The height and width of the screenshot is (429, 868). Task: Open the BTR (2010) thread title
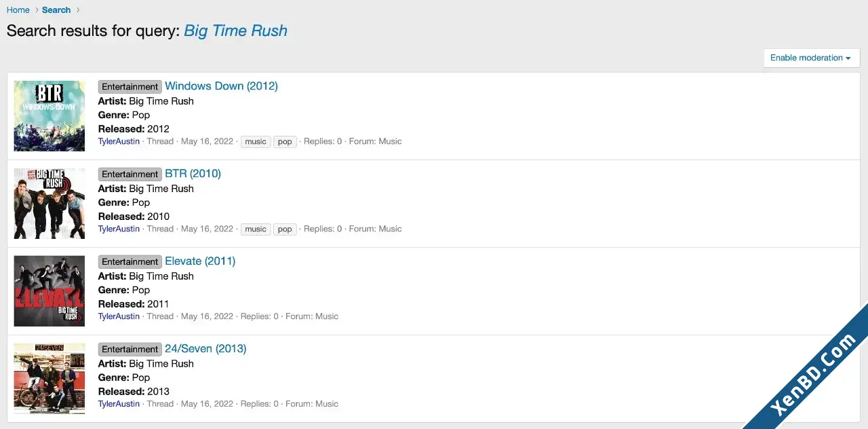pyautogui.click(x=193, y=174)
